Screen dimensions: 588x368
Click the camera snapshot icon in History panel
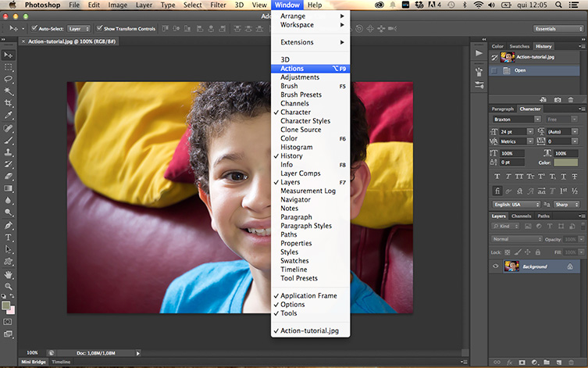coord(558,100)
